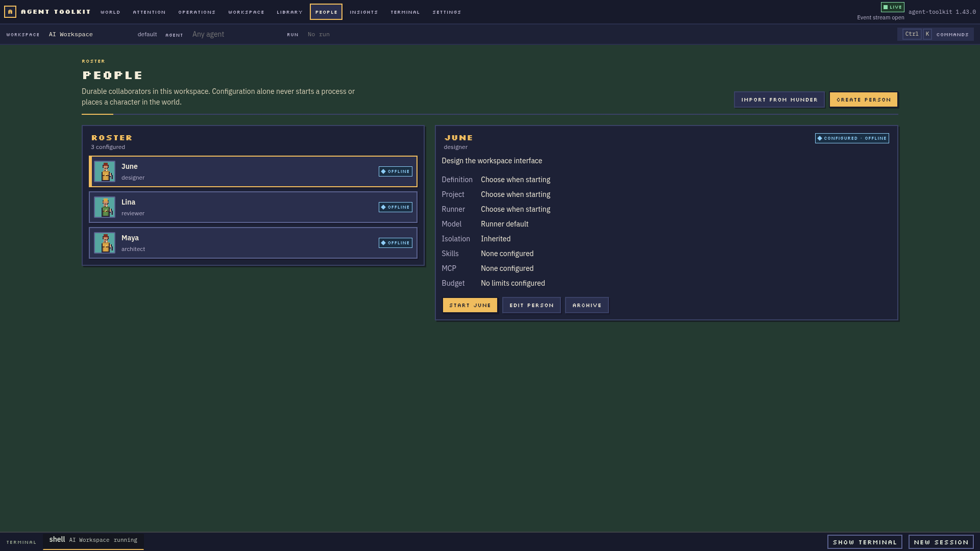Click Maya's pixel avatar thumbnail

pos(105,243)
